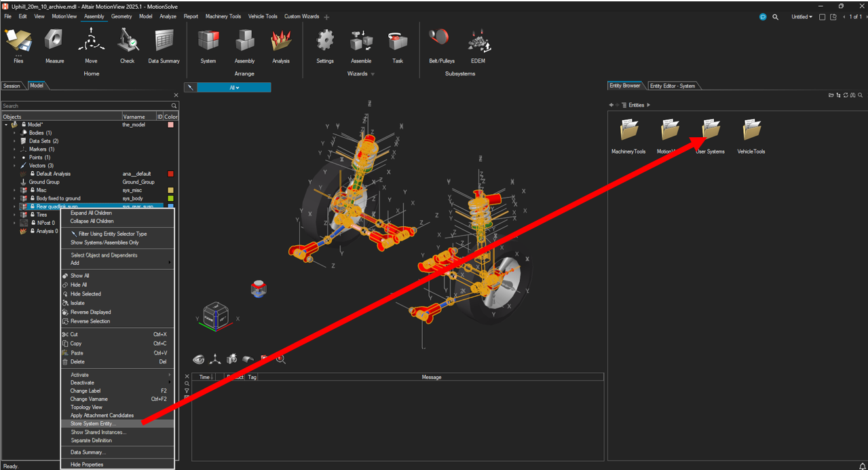
Task: Click the add tab plus icon
Action: [326, 16]
